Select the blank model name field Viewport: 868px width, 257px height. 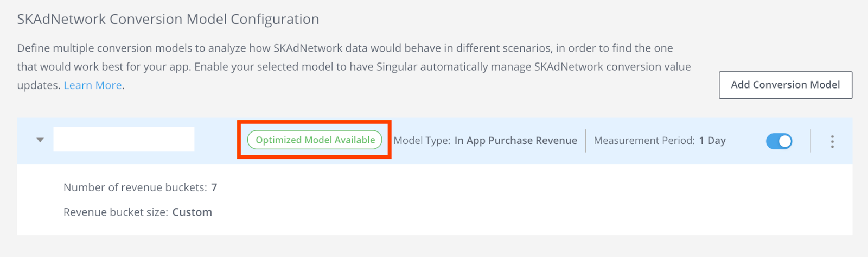click(124, 139)
